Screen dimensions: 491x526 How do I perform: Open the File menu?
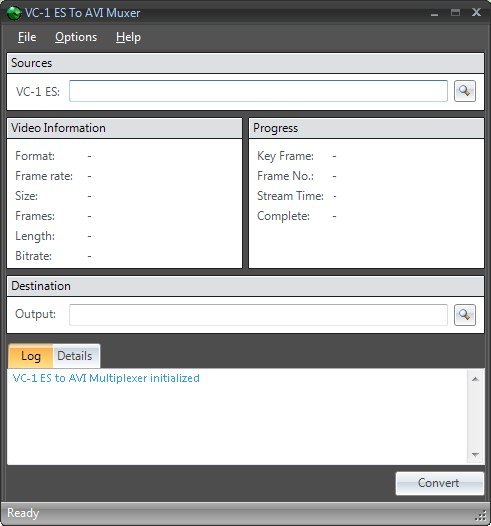pyautogui.click(x=27, y=37)
